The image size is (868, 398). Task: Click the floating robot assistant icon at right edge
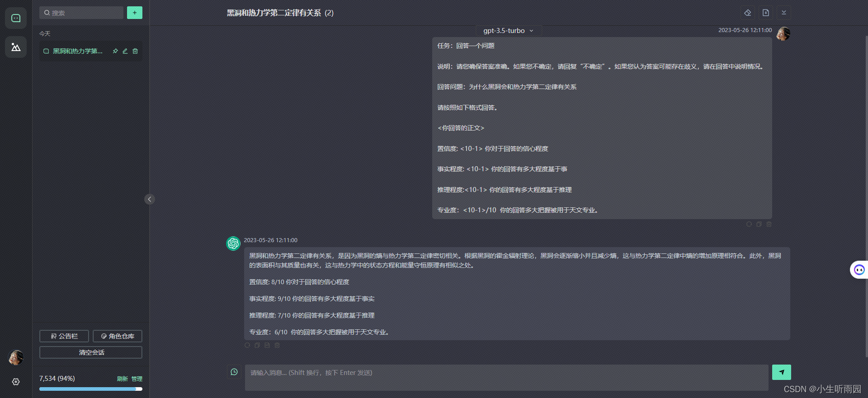pos(859,270)
